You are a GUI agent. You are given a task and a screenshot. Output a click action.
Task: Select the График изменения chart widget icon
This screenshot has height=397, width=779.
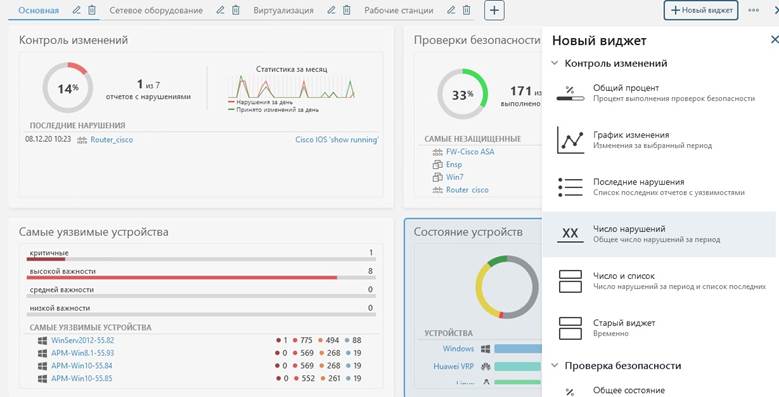570,140
